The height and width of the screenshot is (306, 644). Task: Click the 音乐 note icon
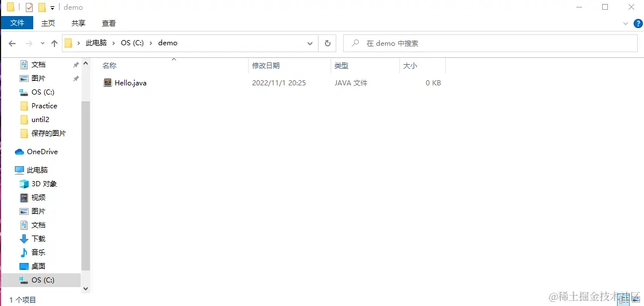(24, 253)
